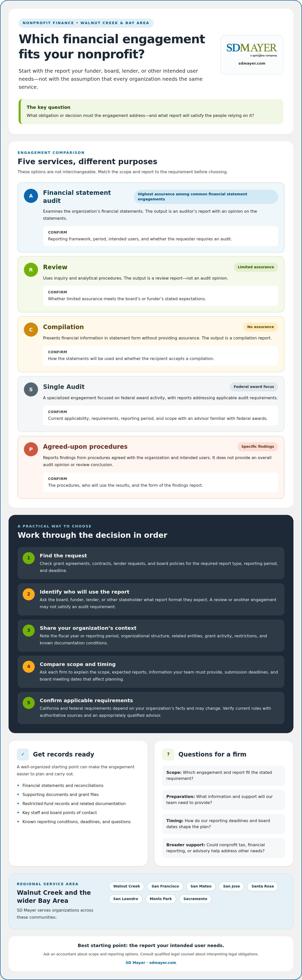Click the 'Federal award focus' badge
The image size is (302, 980).
coord(254,387)
